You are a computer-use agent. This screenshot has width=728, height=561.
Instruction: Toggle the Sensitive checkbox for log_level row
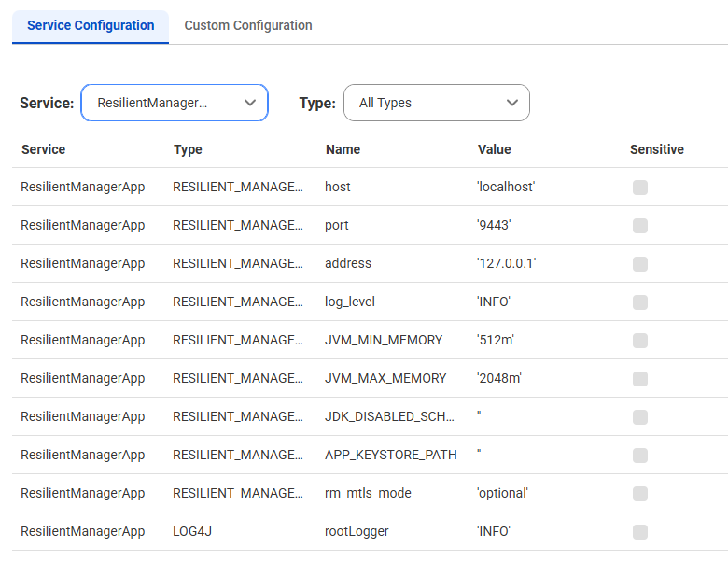click(639, 302)
